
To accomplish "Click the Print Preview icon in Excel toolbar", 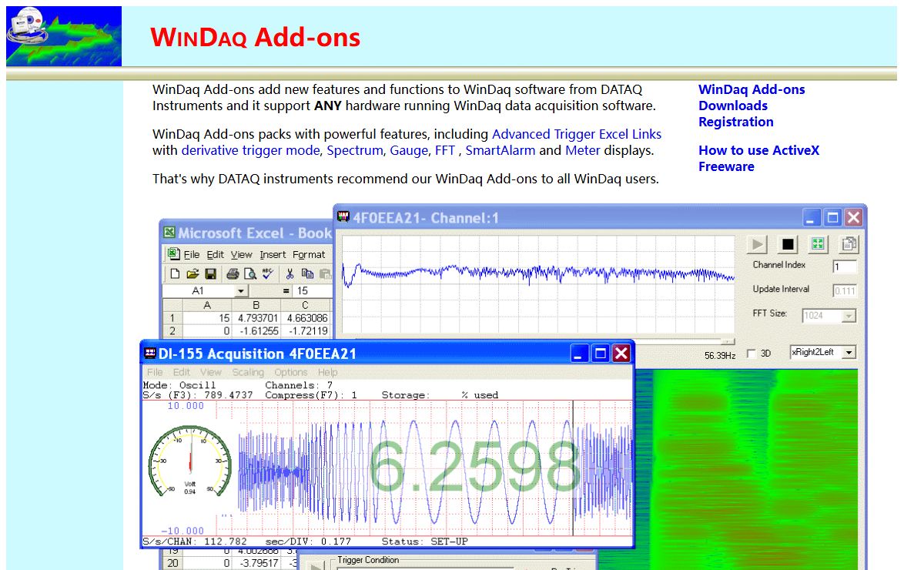I will point(249,273).
